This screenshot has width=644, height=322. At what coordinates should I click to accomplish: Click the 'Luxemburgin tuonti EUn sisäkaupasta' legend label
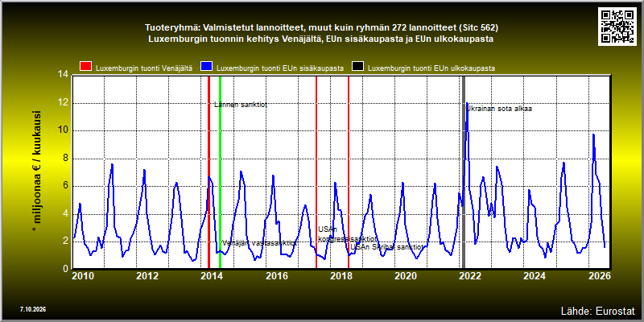280,68
